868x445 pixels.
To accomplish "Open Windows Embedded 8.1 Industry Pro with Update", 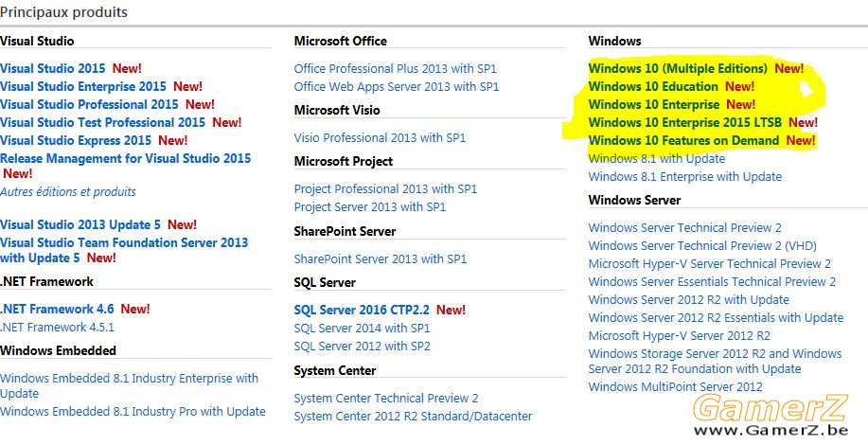I will 133,411.
